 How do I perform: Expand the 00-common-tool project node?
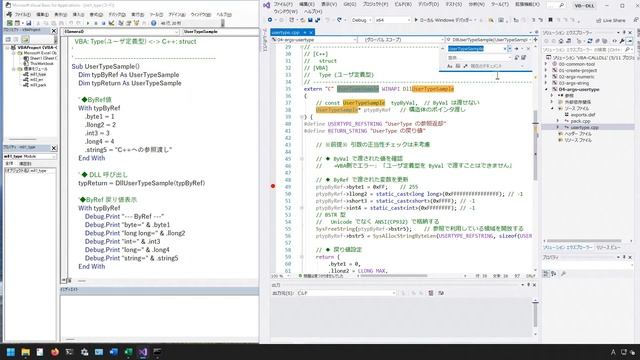546,64
